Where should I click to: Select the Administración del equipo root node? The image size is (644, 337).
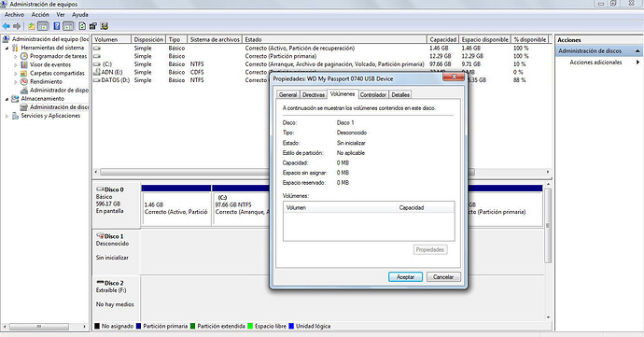point(49,39)
